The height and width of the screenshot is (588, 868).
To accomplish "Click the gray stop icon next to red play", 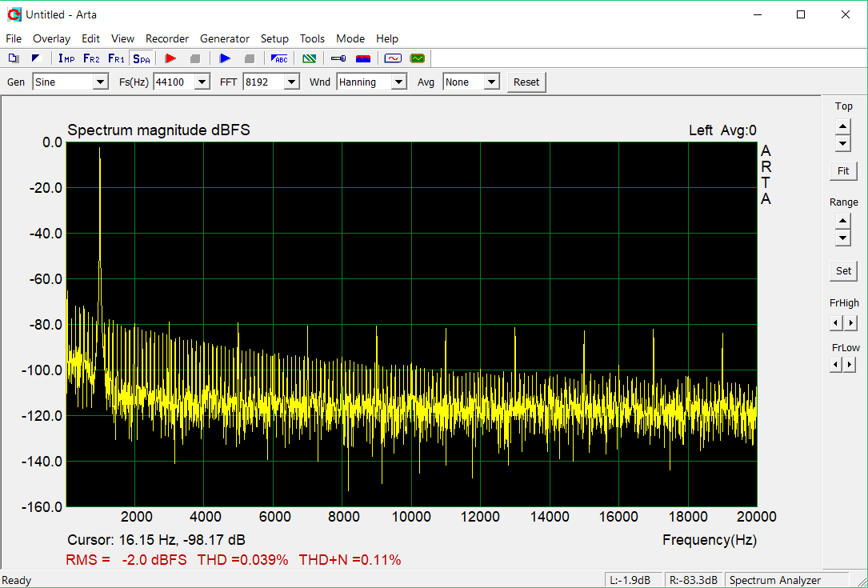I will pos(195,58).
